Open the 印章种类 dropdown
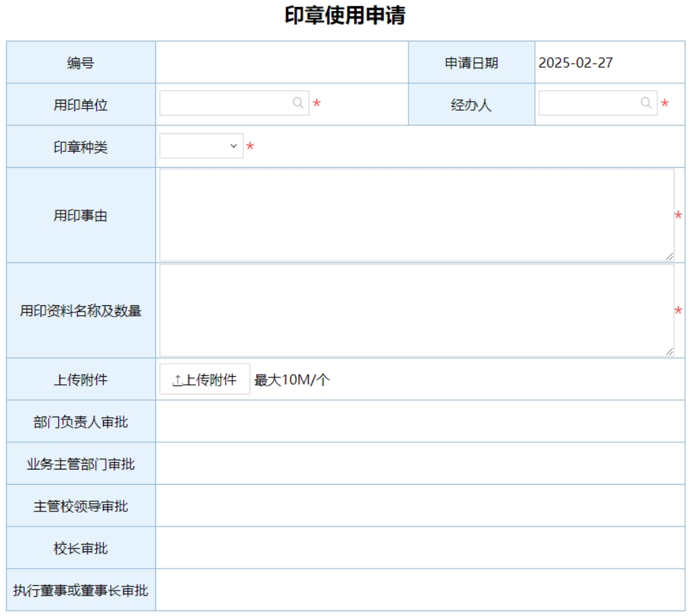 point(201,146)
